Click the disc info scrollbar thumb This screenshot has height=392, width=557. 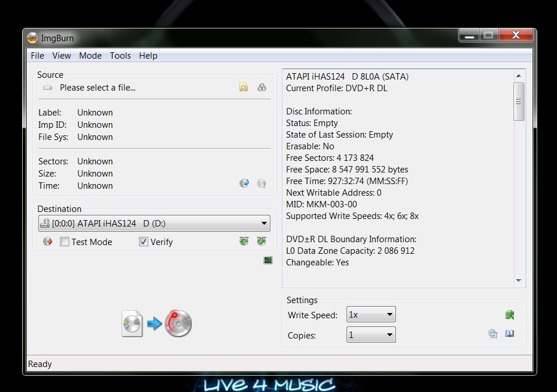pyautogui.click(x=519, y=102)
